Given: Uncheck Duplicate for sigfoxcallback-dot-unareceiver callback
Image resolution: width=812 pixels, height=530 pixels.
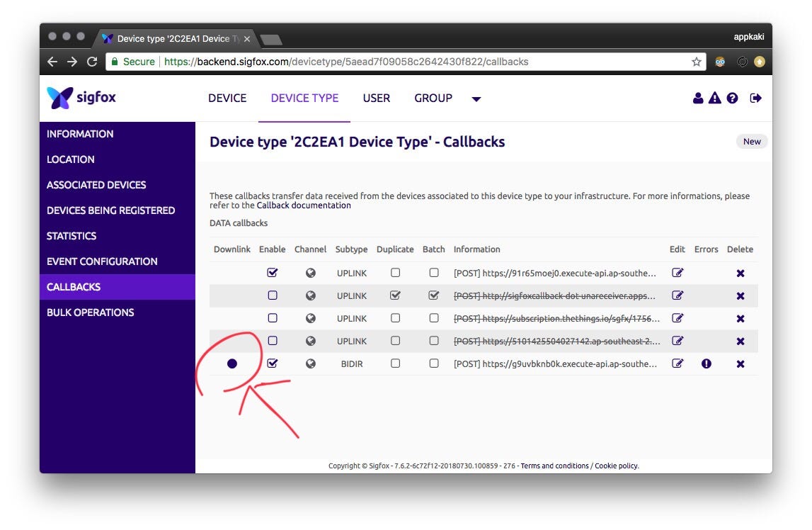Looking at the screenshot, I should [395, 295].
